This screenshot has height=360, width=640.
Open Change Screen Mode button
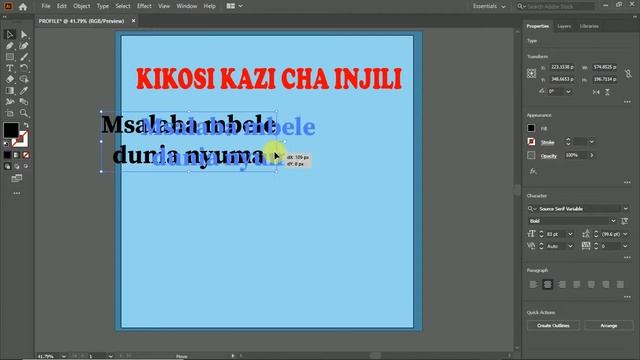(x=17, y=178)
